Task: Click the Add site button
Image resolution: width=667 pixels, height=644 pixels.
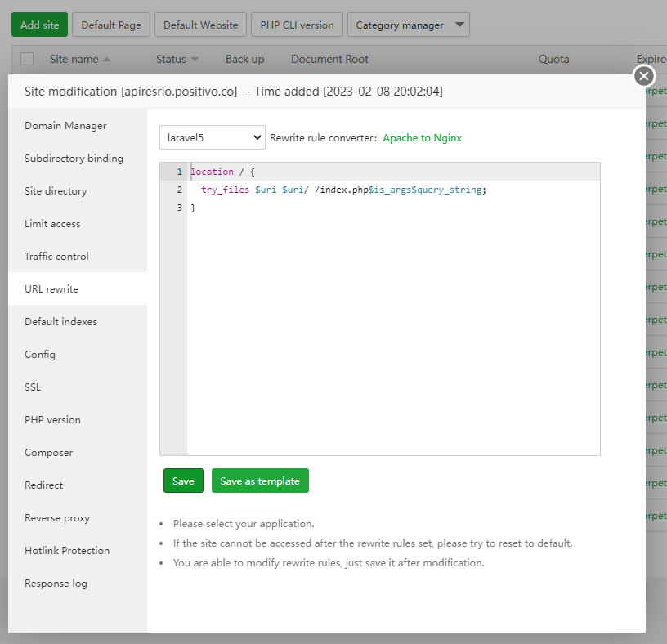Action: point(39,25)
